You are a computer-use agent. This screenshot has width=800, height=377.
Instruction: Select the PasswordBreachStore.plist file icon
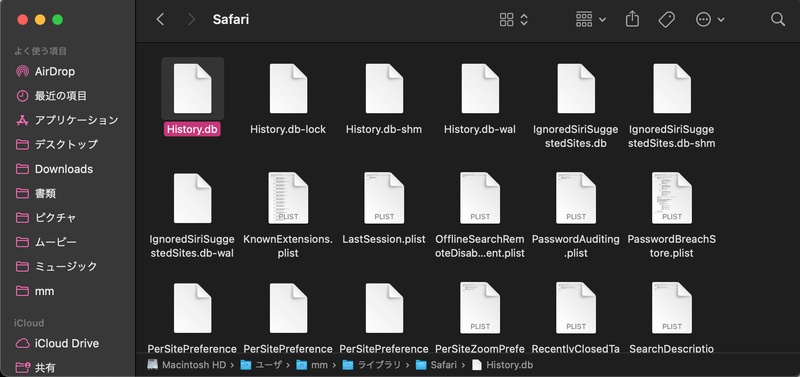672,198
